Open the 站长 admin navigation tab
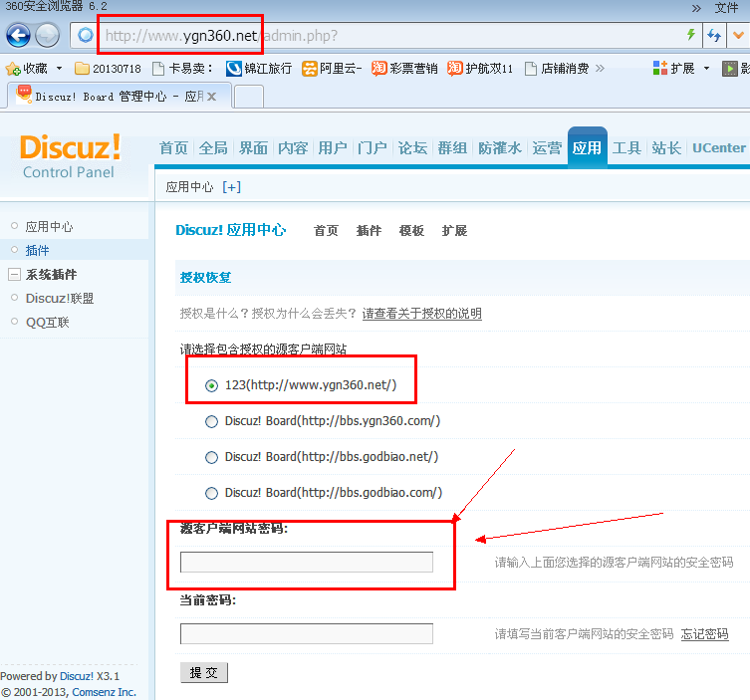 pos(666,148)
